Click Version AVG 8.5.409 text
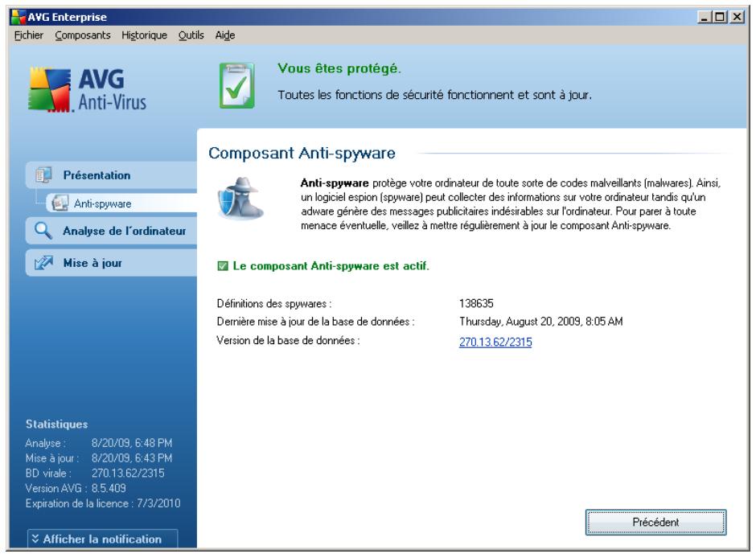The image size is (756, 554). point(76,488)
